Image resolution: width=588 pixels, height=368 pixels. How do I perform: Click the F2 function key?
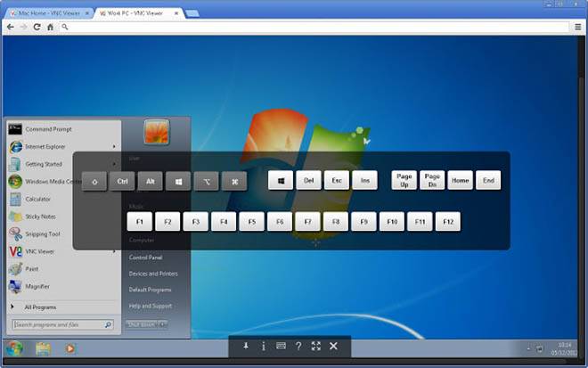point(167,222)
